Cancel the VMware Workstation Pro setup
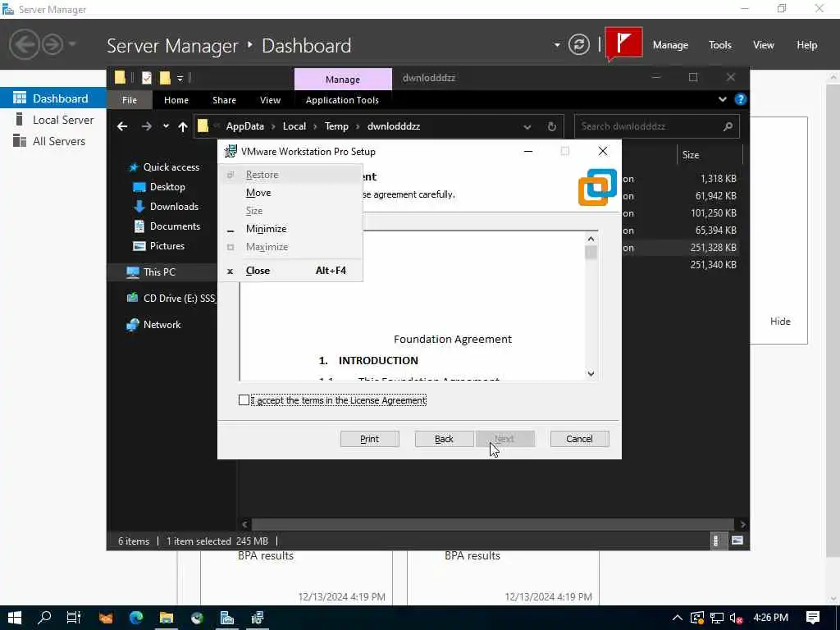Screen dimensions: 840x630 pyautogui.click(x=580, y=439)
